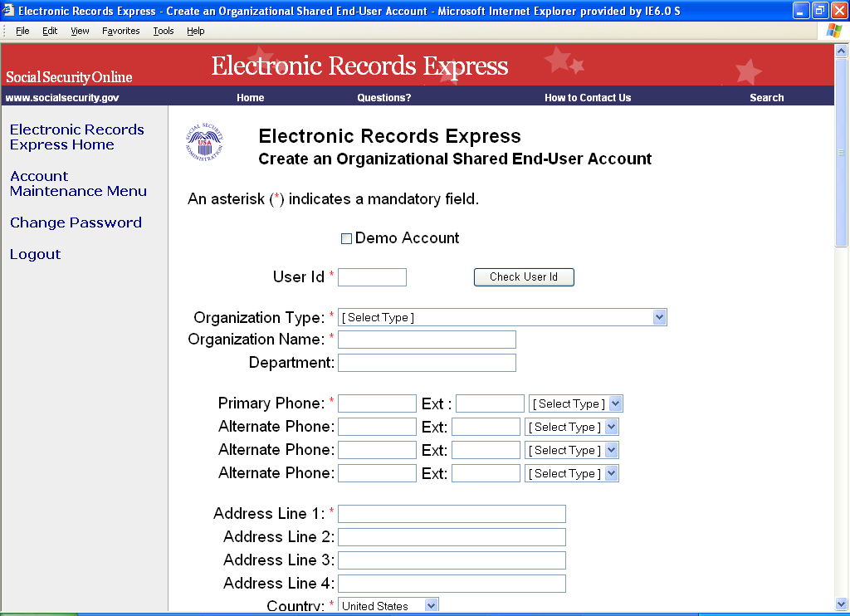Open the View menu
The height and width of the screenshot is (616, 850).
coord(80,31)
